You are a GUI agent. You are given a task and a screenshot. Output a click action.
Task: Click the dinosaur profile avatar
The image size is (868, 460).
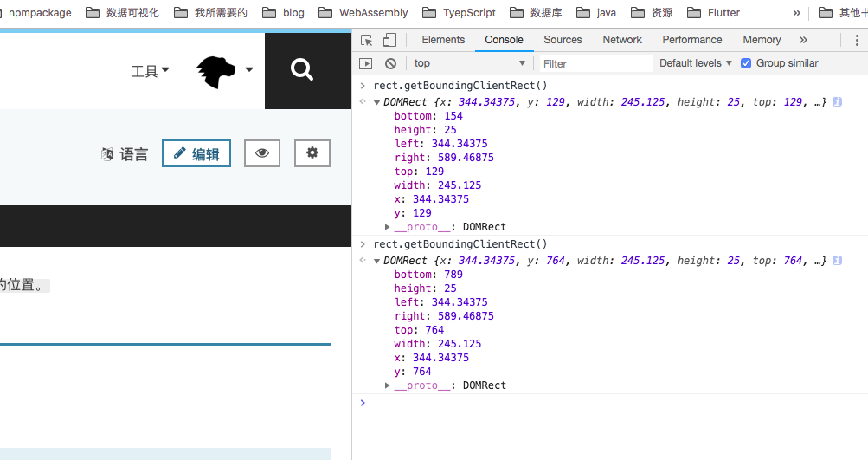pos(215,72)
